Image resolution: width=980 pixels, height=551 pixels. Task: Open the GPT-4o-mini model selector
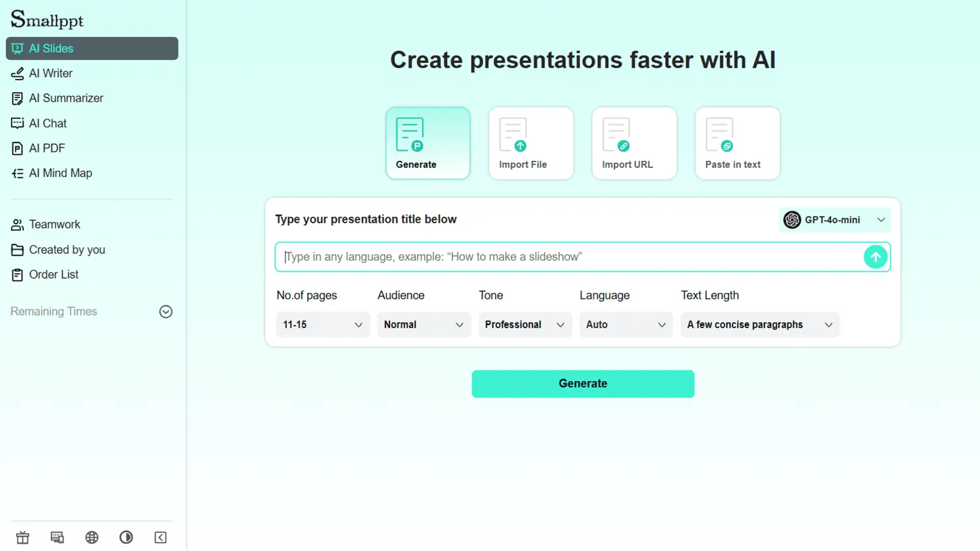click(x=834, y=220)
